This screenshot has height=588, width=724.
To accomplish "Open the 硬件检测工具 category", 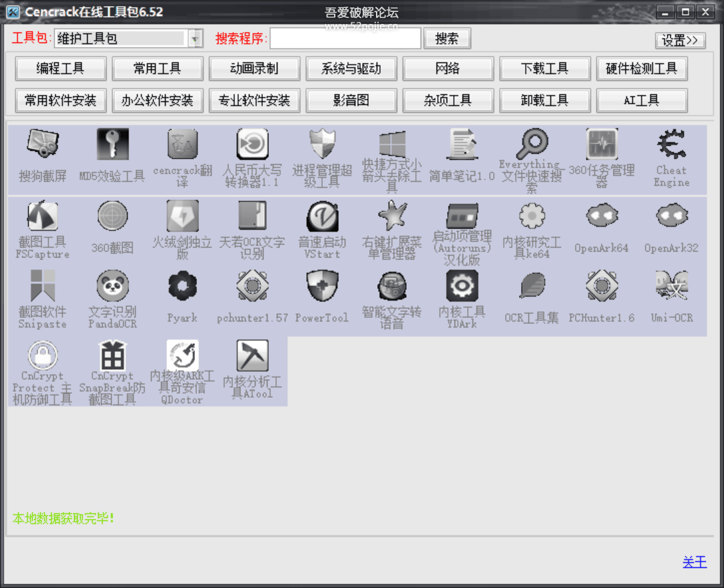I will (x=641, y=69).
